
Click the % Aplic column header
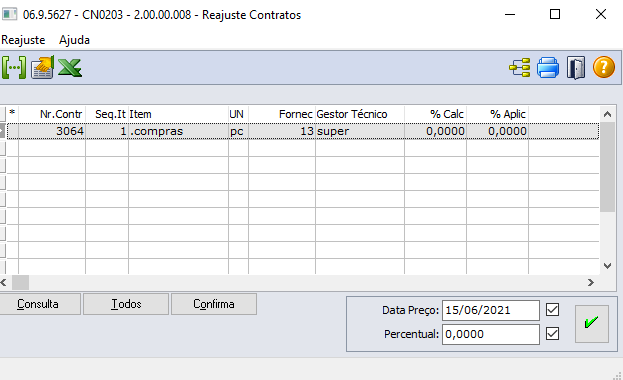point(497,114)
